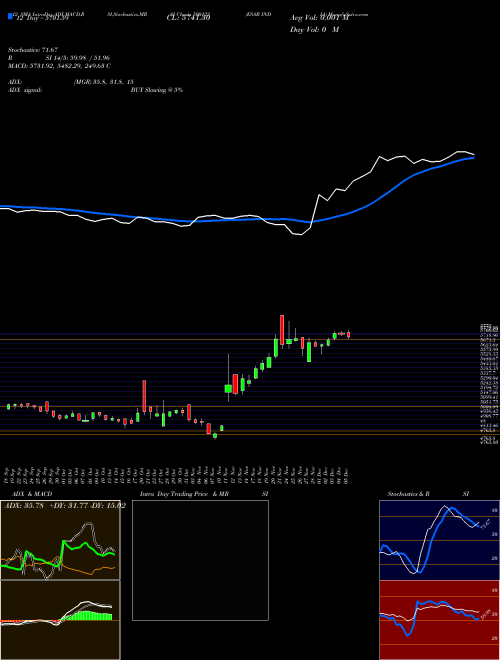Click the empty intraday trading price panel
The height and width of the screenshot is (660, 500).
[200, 560]
